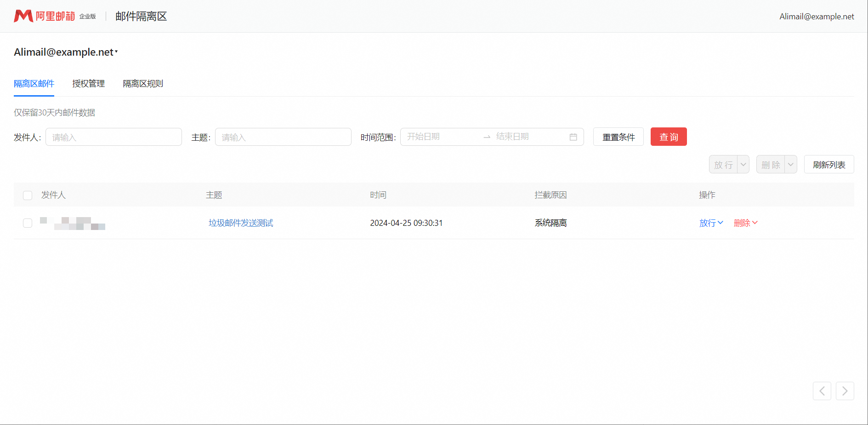The height and width of the screenshot is (425, 868).
Task: Go to next page arrow
Action: click(x=845, y=391)
